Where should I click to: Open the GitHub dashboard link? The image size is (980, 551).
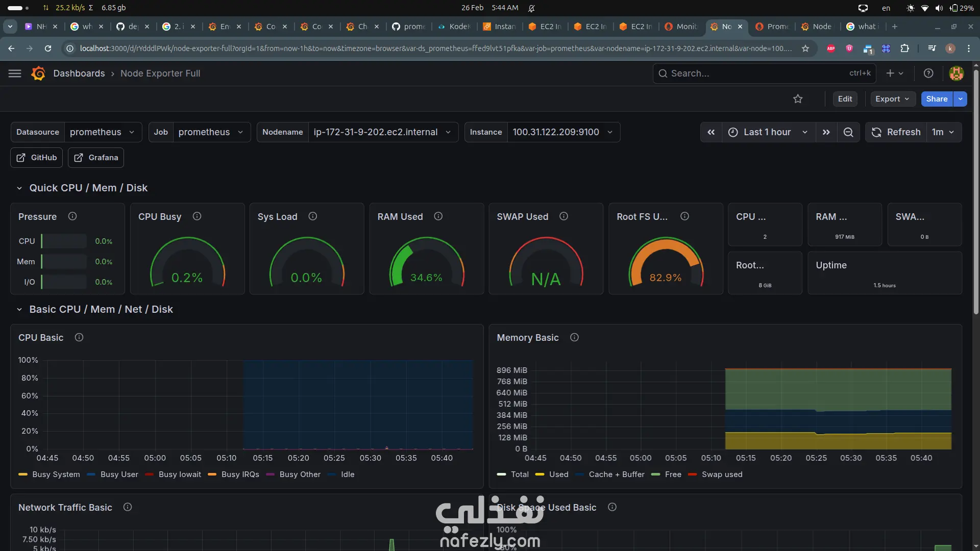tap(37, 158)
